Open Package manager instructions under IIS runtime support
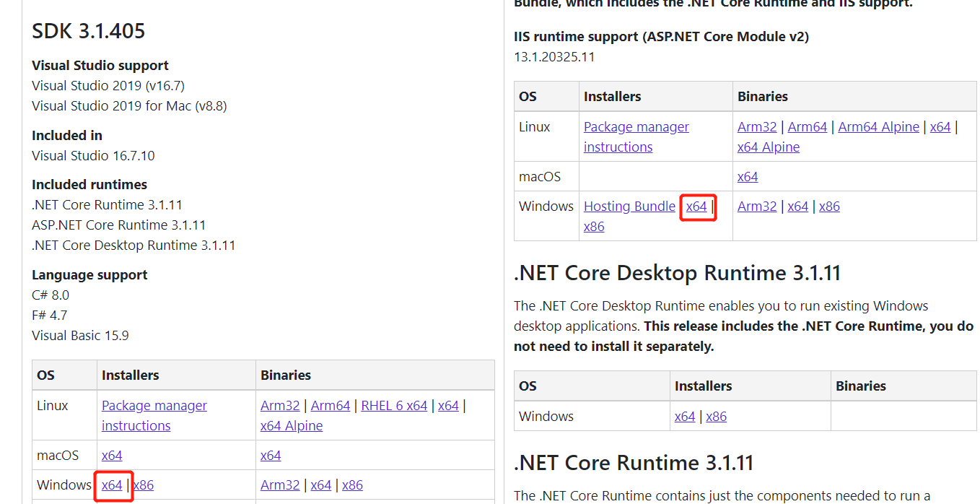The width and height of the screenshot is (980, 504). 636,136
